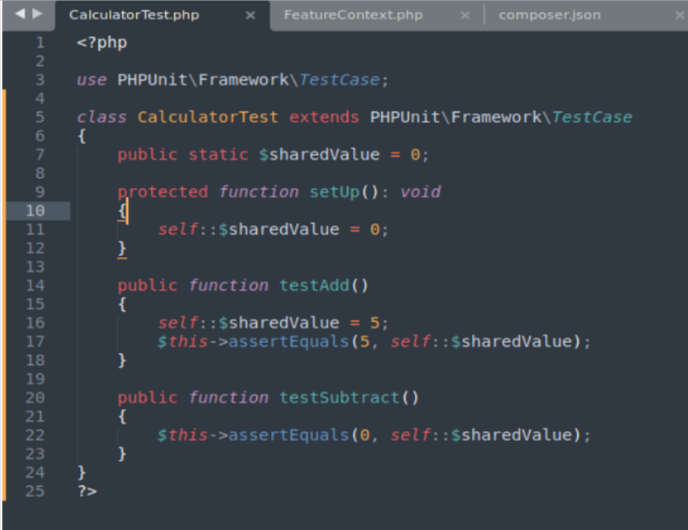Click line number 10 in the gutter
The height and width of the screenshot is (530, 688).
pyautogui.click(x=35, y=211)
